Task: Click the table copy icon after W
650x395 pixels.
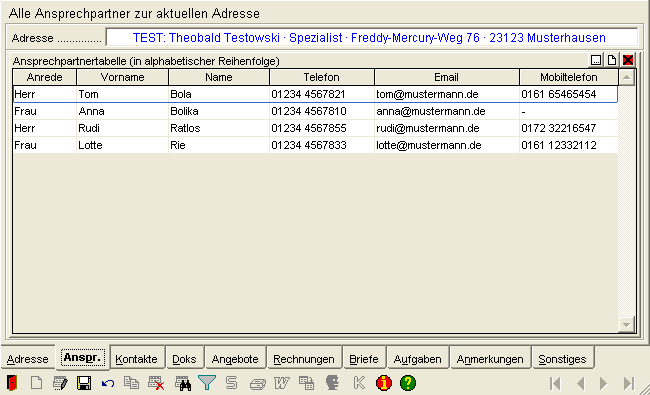Action: click(x=306, y=383)
